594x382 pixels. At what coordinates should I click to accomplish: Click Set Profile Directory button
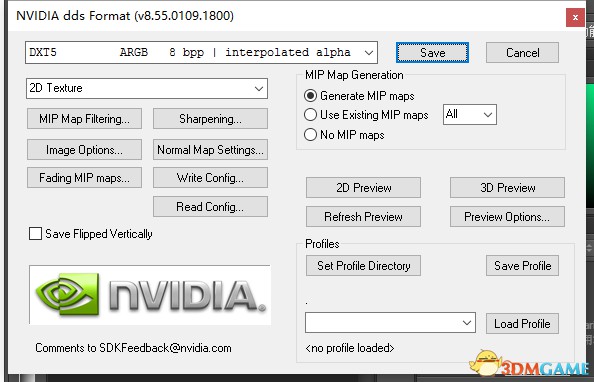pos(363,266)
